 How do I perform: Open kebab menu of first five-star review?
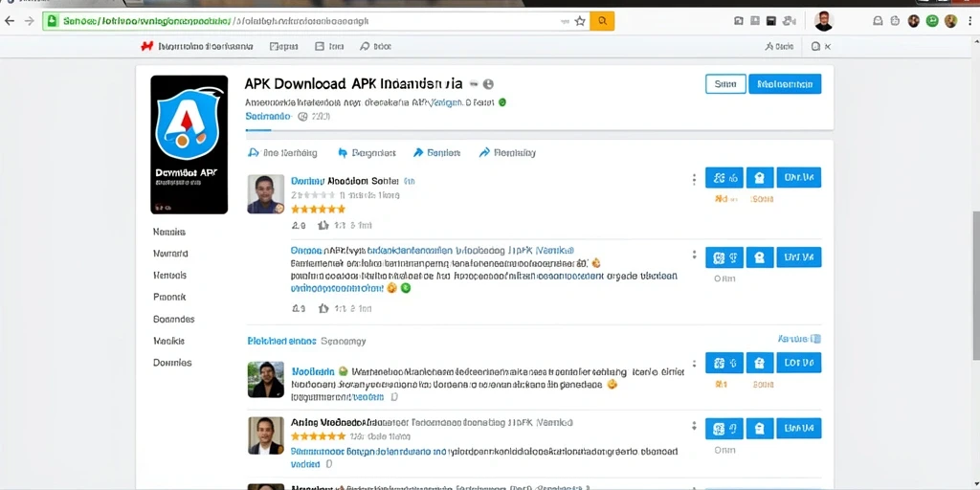[694, 180]
